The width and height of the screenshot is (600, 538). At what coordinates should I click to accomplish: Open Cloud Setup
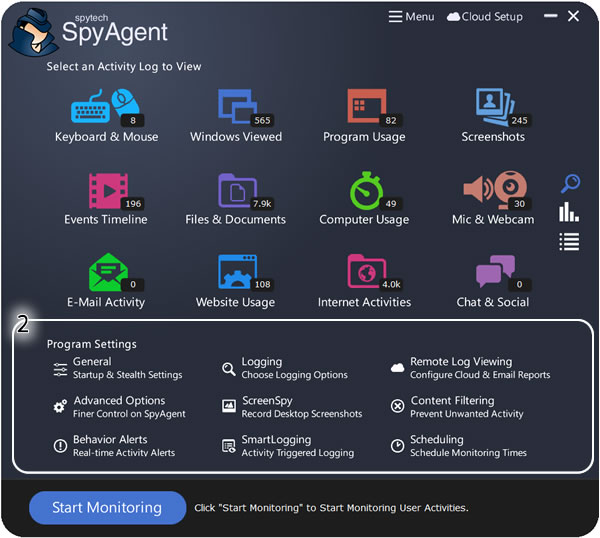click(485, 16)
